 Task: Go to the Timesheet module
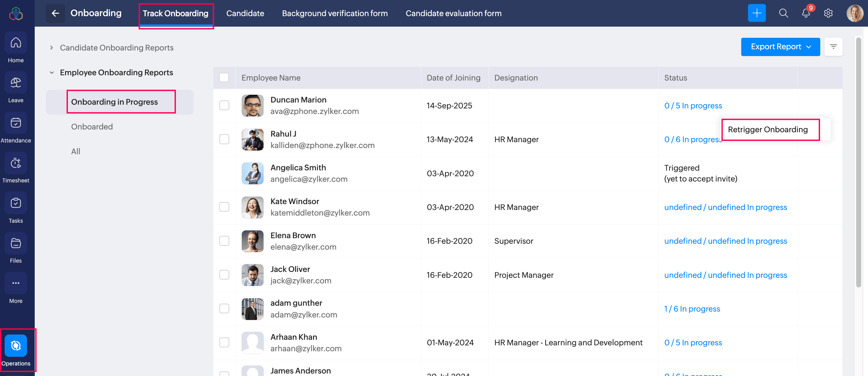15,163
